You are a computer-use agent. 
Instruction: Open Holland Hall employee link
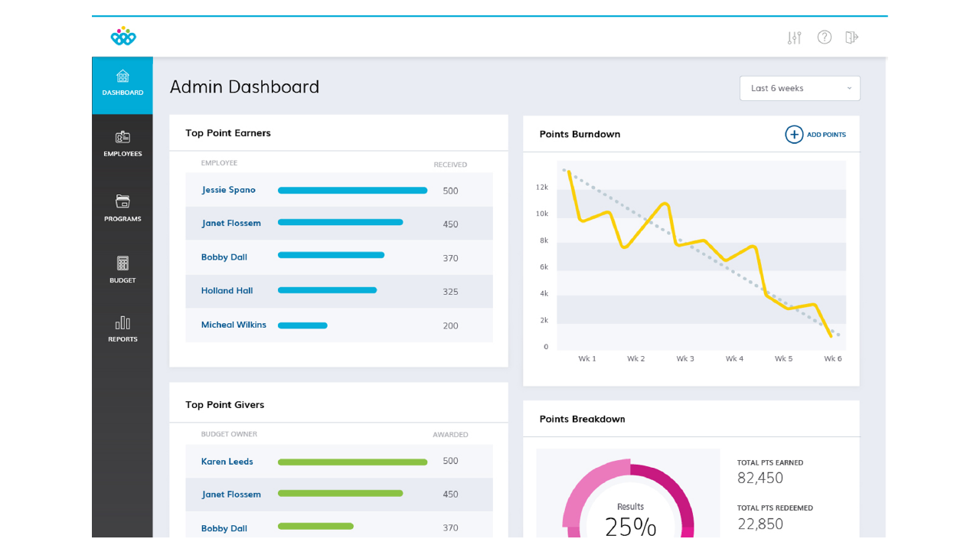click(227, 291)
